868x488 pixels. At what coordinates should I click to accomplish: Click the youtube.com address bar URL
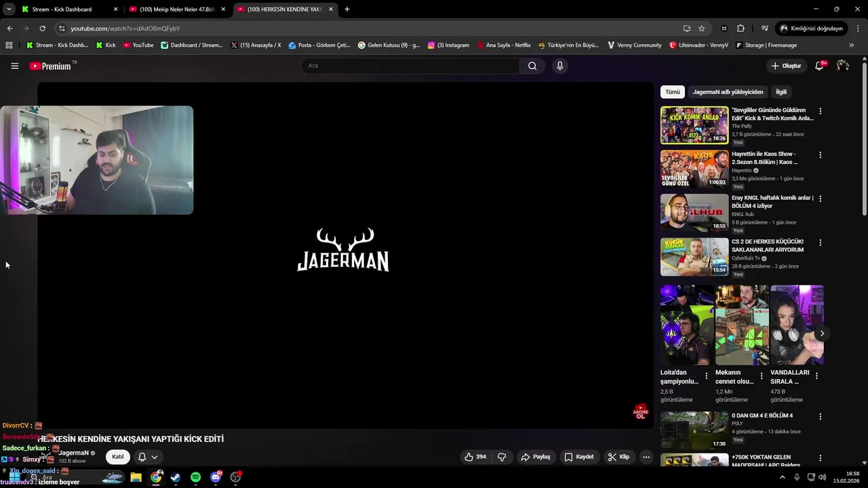point(125,28)
